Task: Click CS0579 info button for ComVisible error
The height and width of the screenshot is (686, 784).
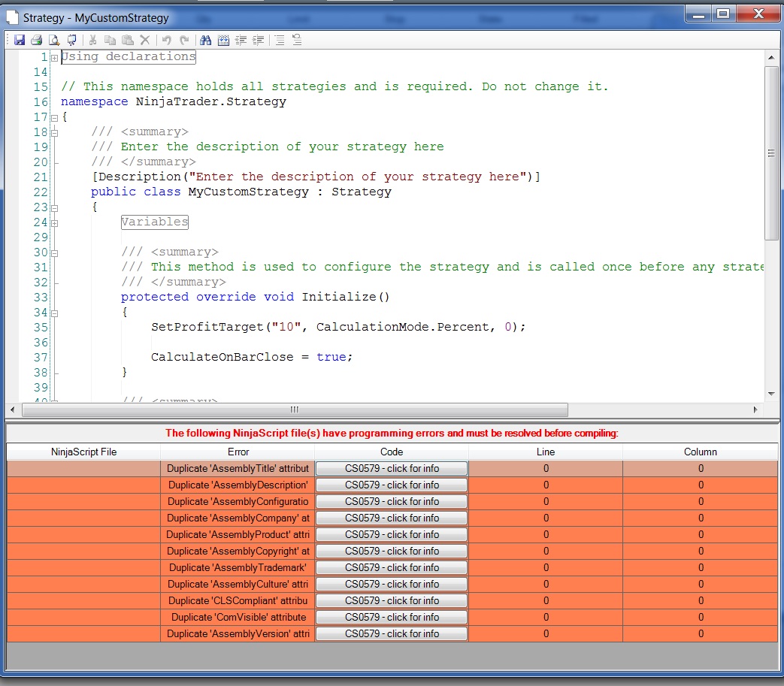Action: (392, 617)
